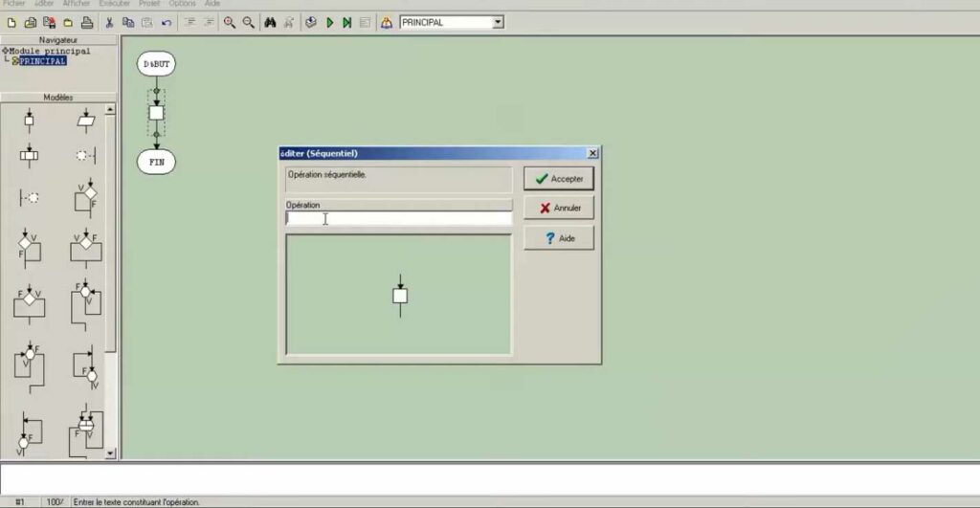The width and height of the screenshot is (980, 508).
Task: Click the Aide button in the dialog
Action: 559,238
